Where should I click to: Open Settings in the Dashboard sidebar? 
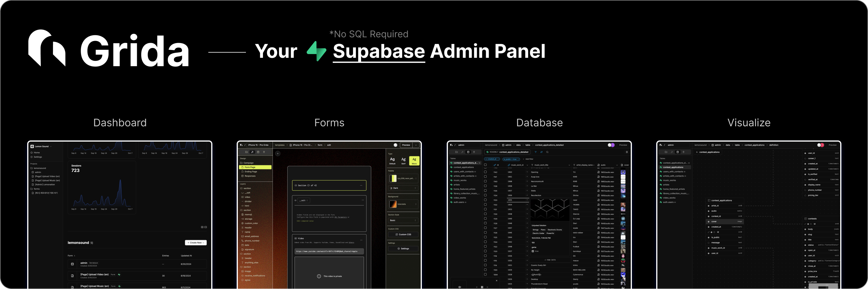click(36, 157)
